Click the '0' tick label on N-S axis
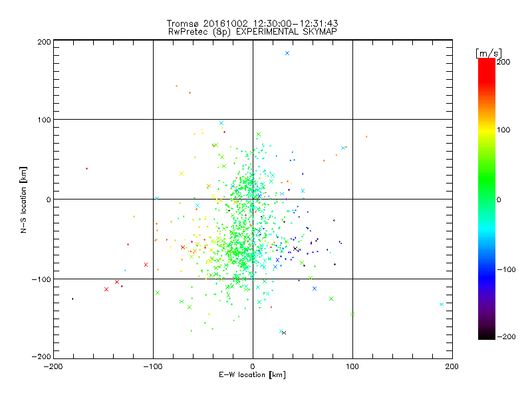This screenshot has width=532, height=399. [49, 199]
